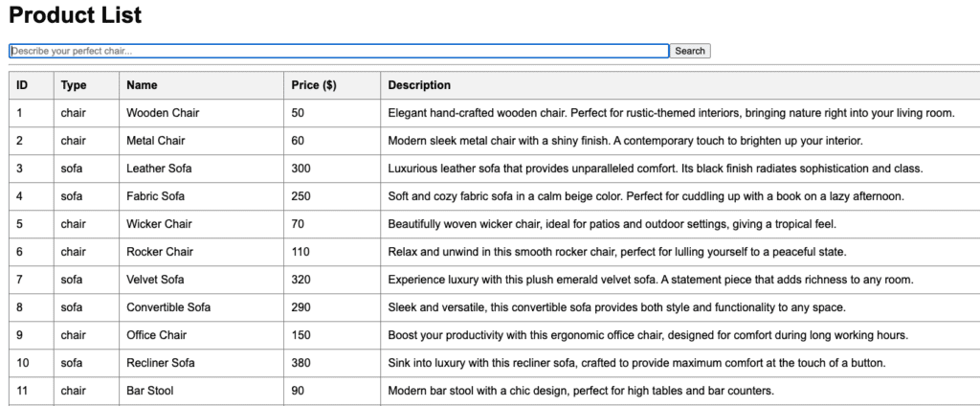Click the Product List heading

click(76, 15)
